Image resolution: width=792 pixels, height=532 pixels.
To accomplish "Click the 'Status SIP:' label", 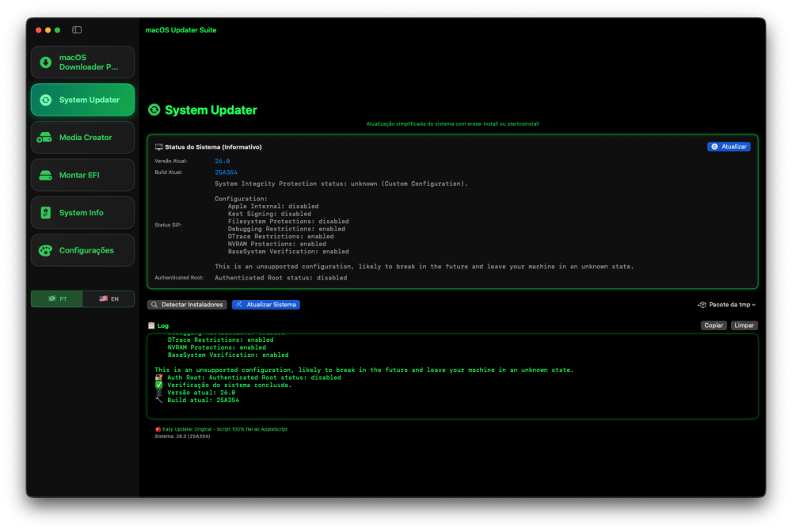I will 168,225.
